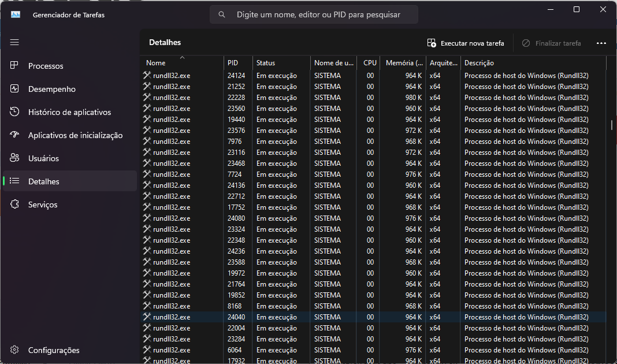The image size is (617, 364).
Task: Click the Processos sidebar icon
Action: 14,65
